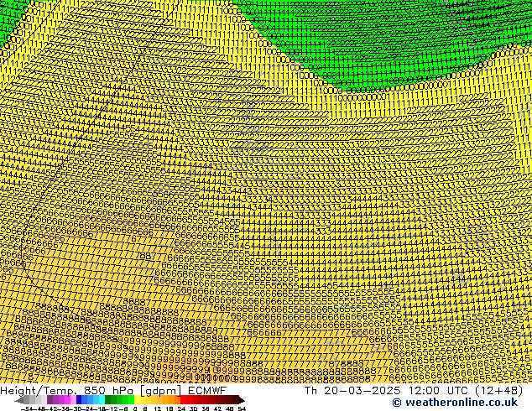Click the bright green legend swatch left of the yellow
532x411 pixels.
[131, 399]
